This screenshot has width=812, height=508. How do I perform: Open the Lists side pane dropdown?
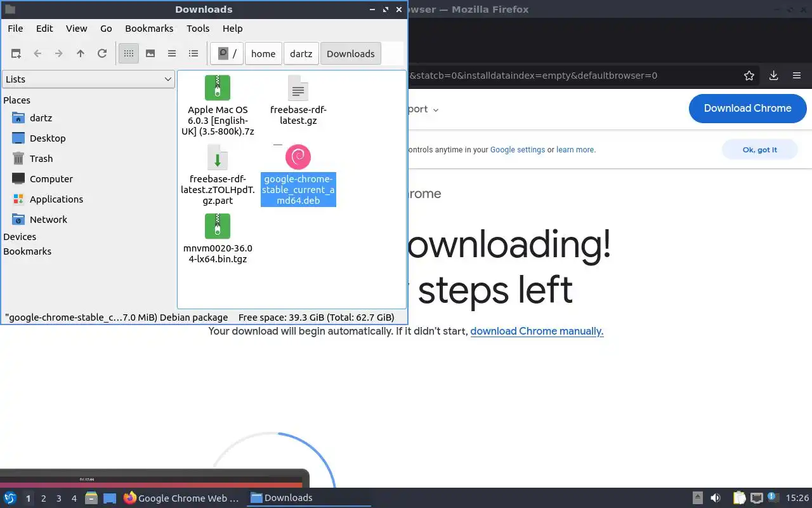pyautogui.click(x=88, y=79)
